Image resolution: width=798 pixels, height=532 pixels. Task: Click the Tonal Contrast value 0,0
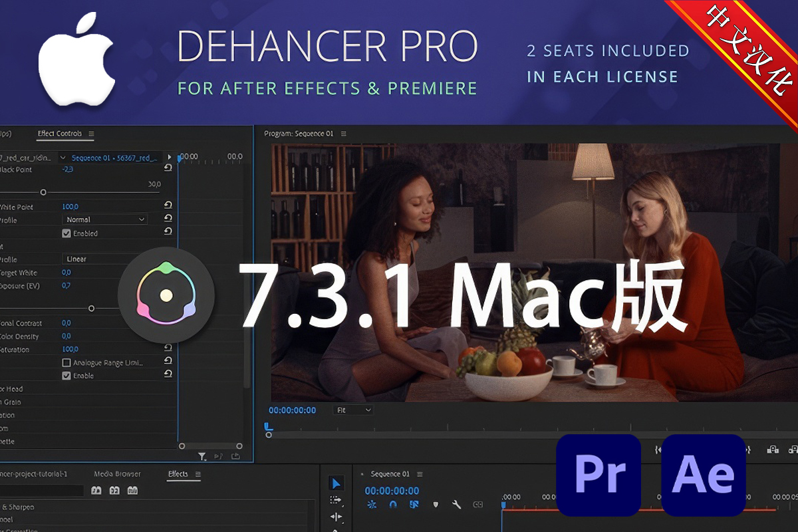66,323
